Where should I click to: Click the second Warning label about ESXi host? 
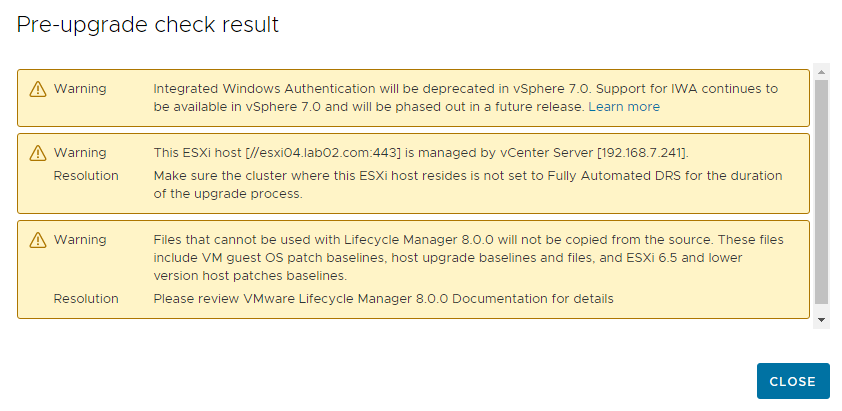pos(80,153)
